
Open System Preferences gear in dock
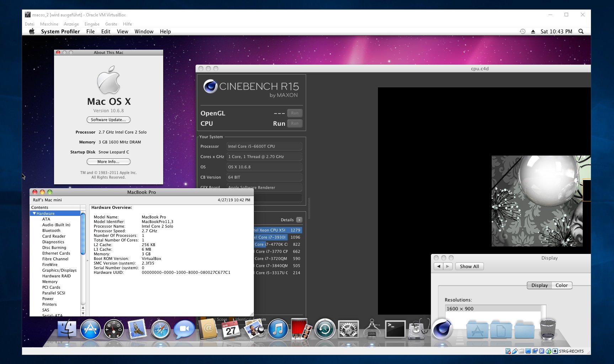[348, 330]
